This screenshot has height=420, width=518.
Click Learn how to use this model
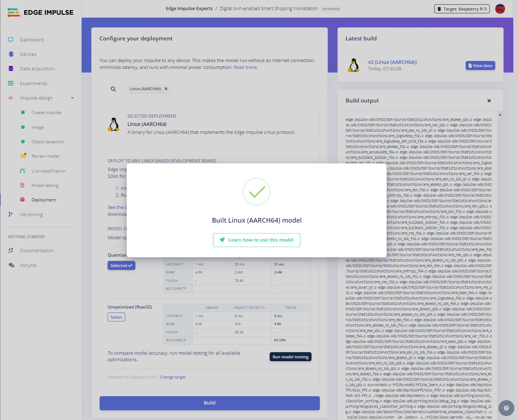pos(257,240)
